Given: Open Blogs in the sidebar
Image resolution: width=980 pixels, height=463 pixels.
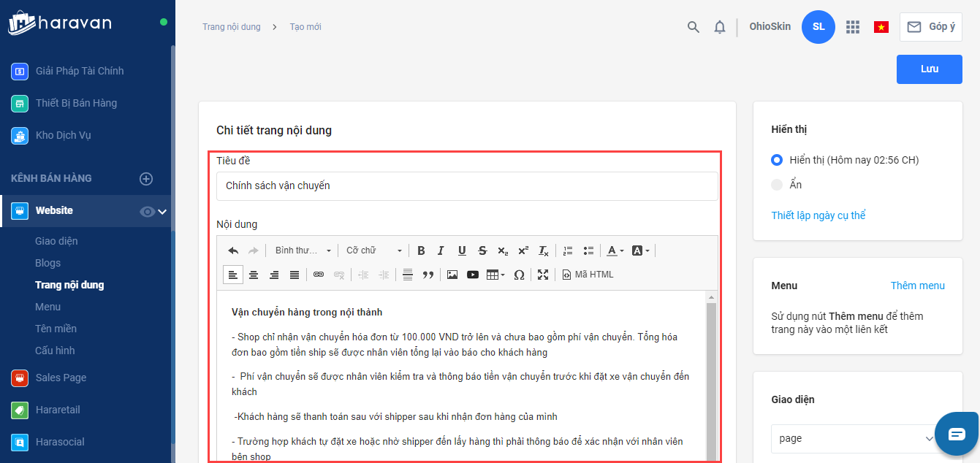Looking at the screenshot, I should coord(48,263).
